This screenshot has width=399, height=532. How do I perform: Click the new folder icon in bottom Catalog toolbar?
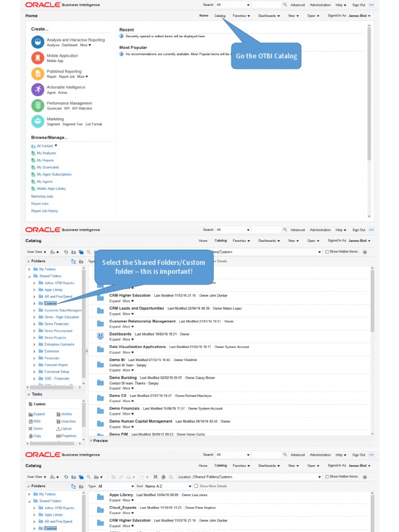pyautogui.click(x=74, y=477)
